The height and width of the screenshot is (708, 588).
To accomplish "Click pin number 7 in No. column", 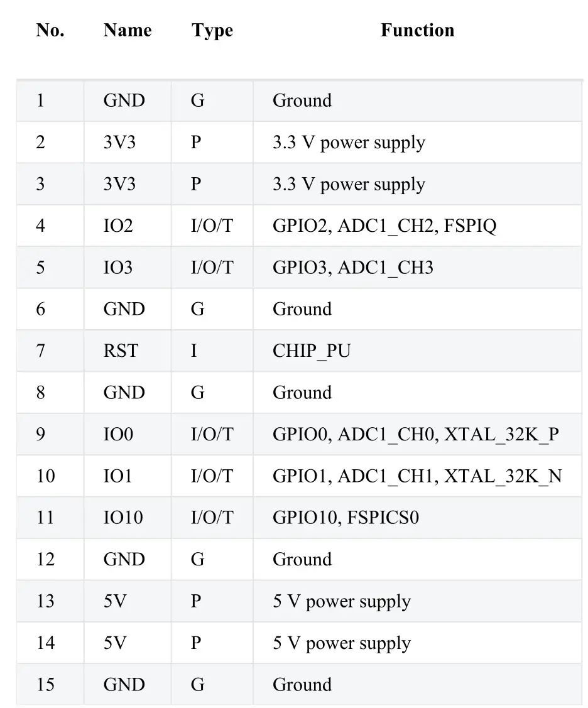I will (40, 351).
